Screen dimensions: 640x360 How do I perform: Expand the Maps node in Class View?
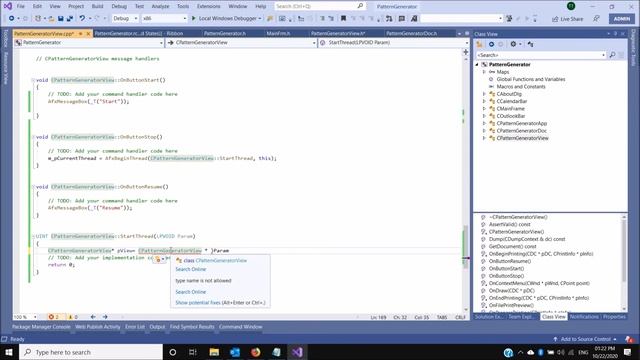click(484, 72)
